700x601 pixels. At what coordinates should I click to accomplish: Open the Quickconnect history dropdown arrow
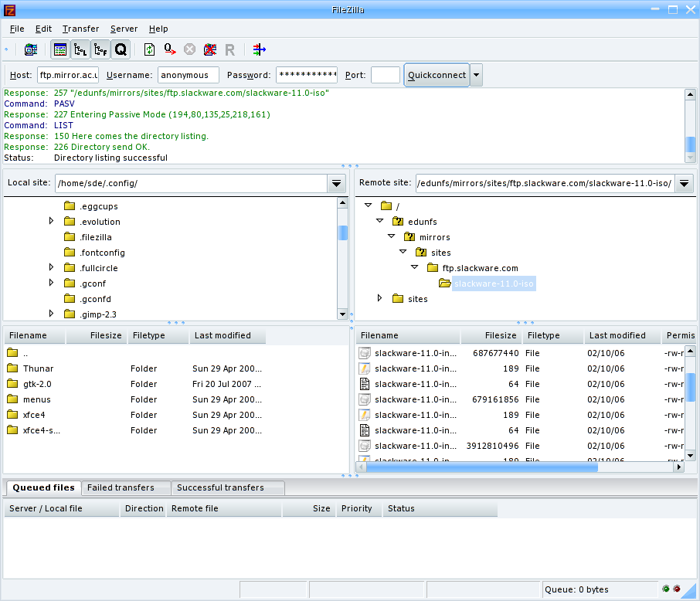point(477,75)
